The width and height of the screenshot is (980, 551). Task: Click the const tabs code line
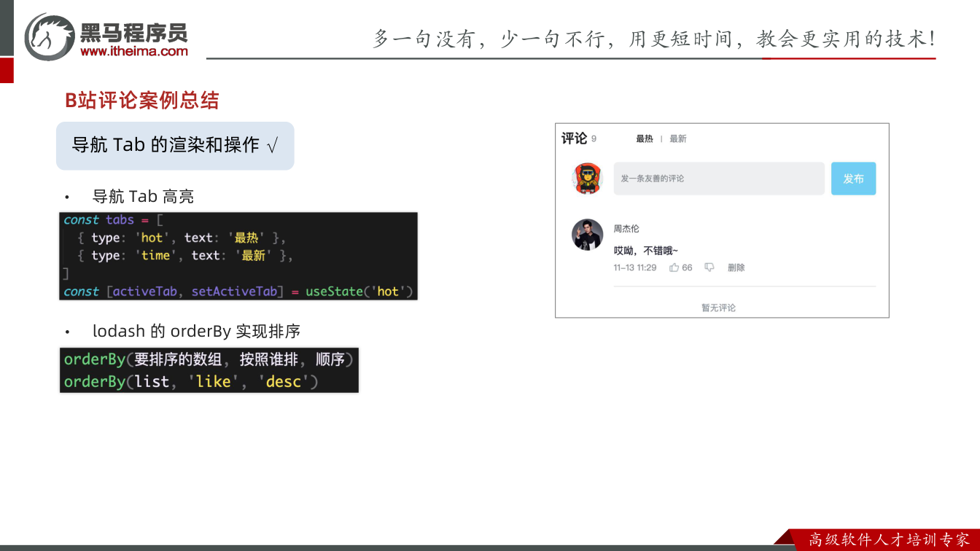(x=114, y=220)
